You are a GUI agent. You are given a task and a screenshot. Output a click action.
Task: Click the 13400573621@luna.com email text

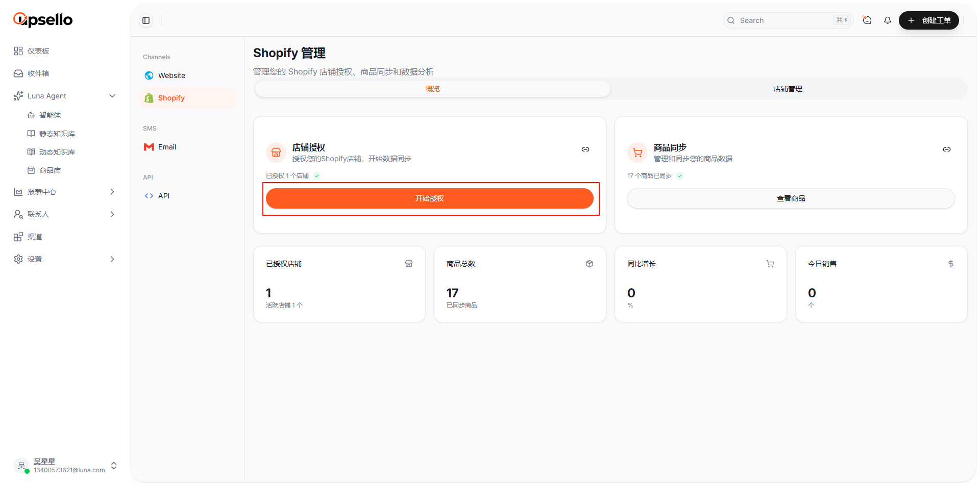click(x=69, y=470)
